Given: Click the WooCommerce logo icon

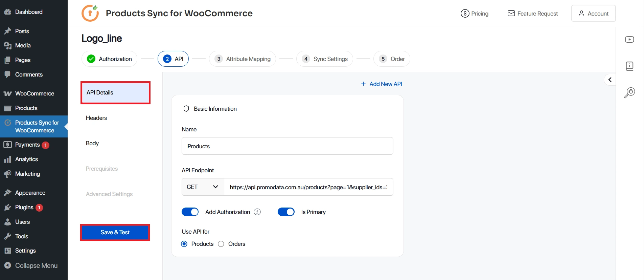Looking at the screenshot, I should (7, 93).
